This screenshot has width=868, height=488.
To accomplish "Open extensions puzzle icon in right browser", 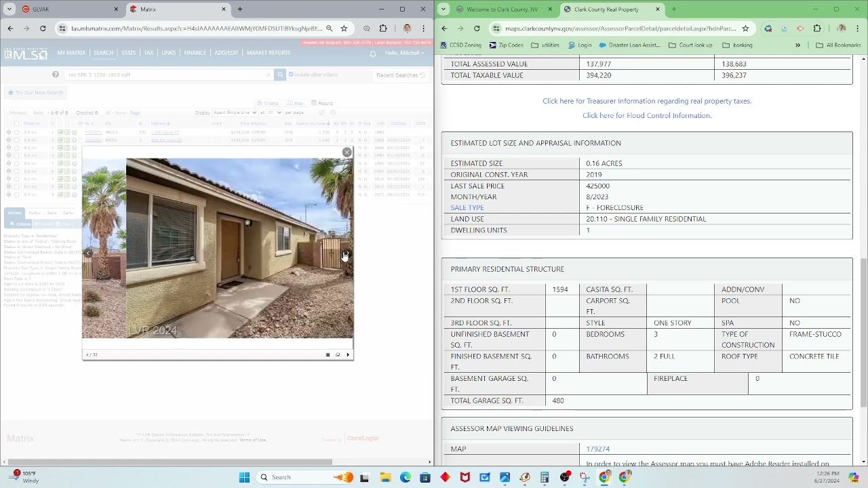I will coord(817,28).
